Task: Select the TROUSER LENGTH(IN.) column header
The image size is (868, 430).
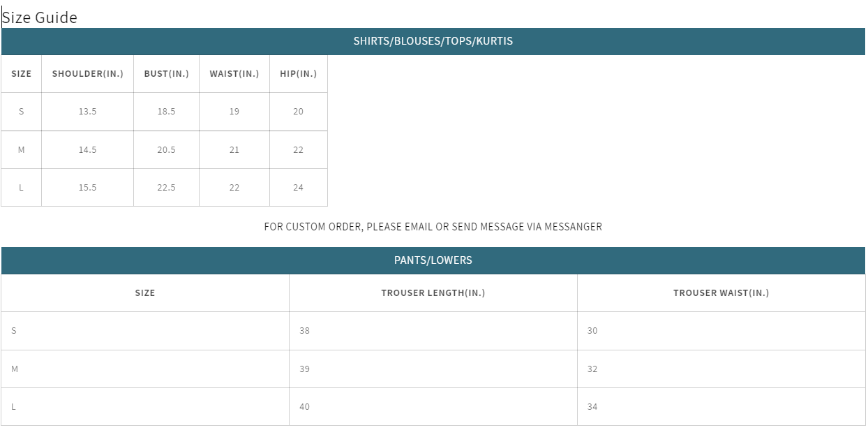Action: (x=433, y=293)
